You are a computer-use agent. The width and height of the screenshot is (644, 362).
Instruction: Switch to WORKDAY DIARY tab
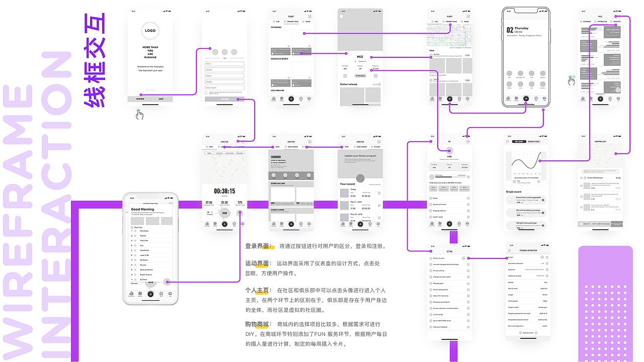(534, 142)
